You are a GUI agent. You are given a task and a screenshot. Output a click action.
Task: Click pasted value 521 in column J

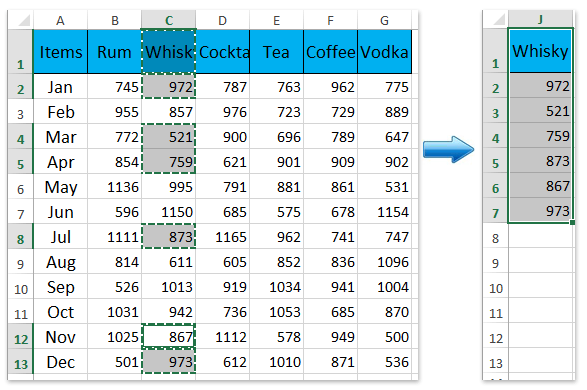point(540,111)
